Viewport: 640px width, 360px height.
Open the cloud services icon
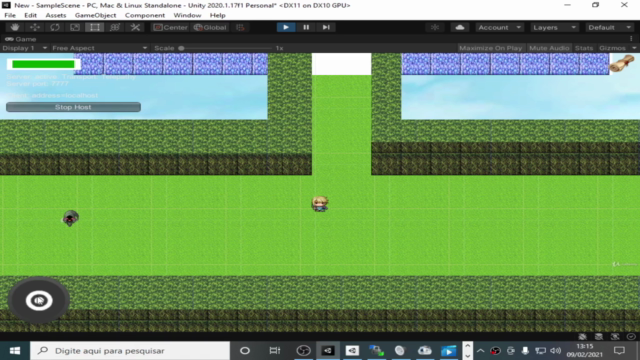460,27
